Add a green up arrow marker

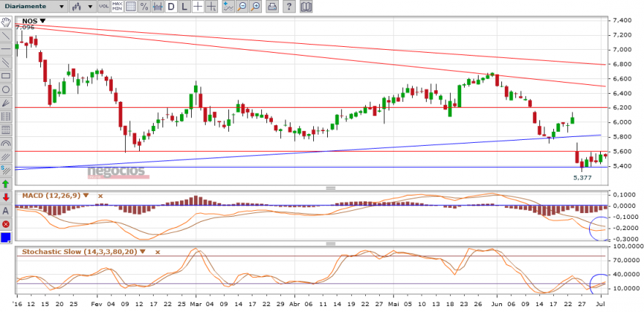(x=6, y=184)
